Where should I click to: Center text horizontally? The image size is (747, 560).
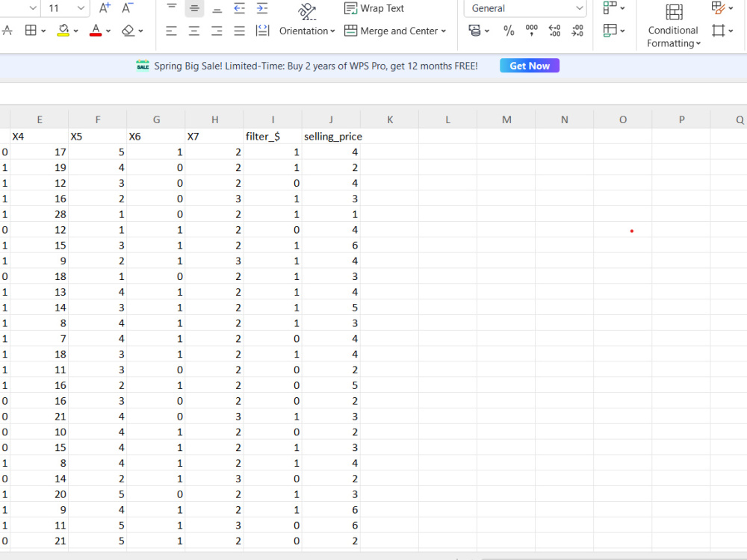[194, 31]
